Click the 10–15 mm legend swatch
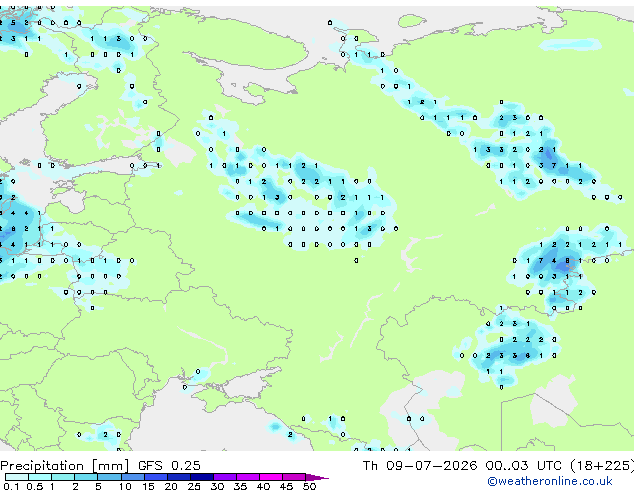 [132, 477]
